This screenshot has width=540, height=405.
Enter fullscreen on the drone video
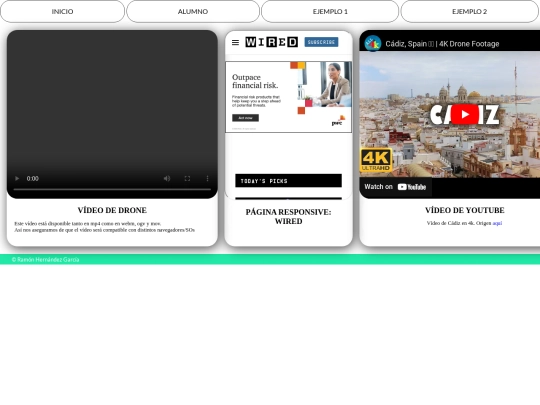click(x=187, y=178)
